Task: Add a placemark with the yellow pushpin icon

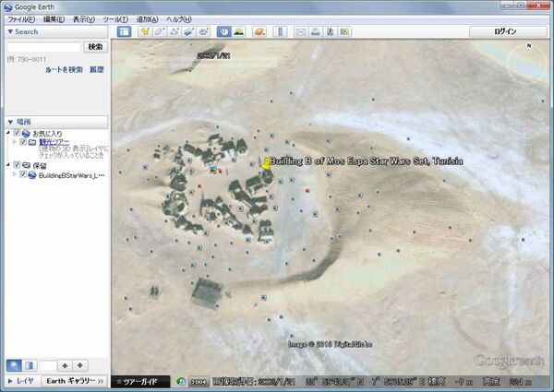Action: click(145, 31)
